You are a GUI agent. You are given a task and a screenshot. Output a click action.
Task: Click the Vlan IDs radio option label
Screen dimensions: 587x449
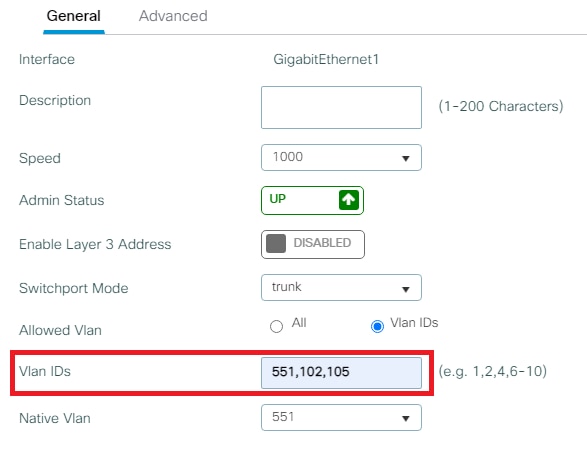[414, 322]
